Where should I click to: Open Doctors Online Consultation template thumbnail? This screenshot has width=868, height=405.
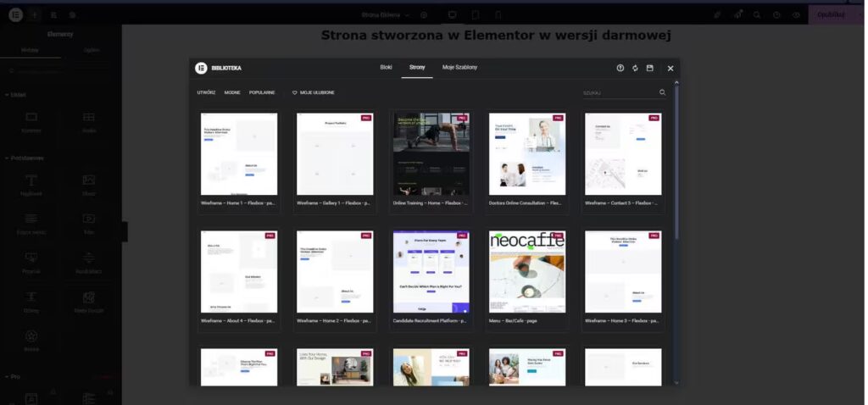click(527, 154)
